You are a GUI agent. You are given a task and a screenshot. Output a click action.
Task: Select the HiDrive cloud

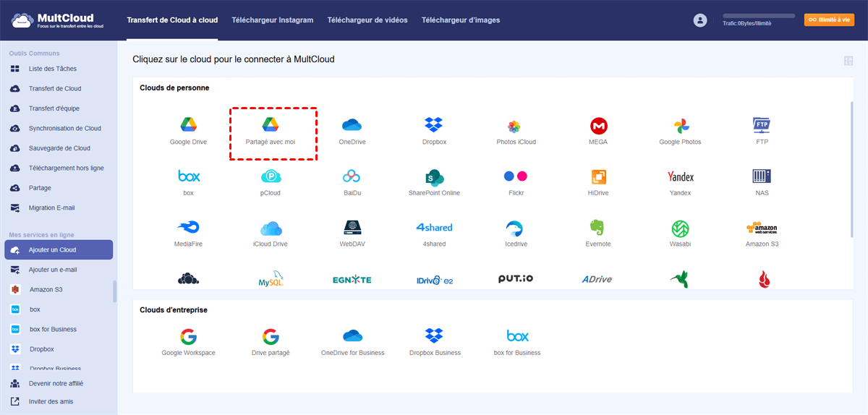598,176
